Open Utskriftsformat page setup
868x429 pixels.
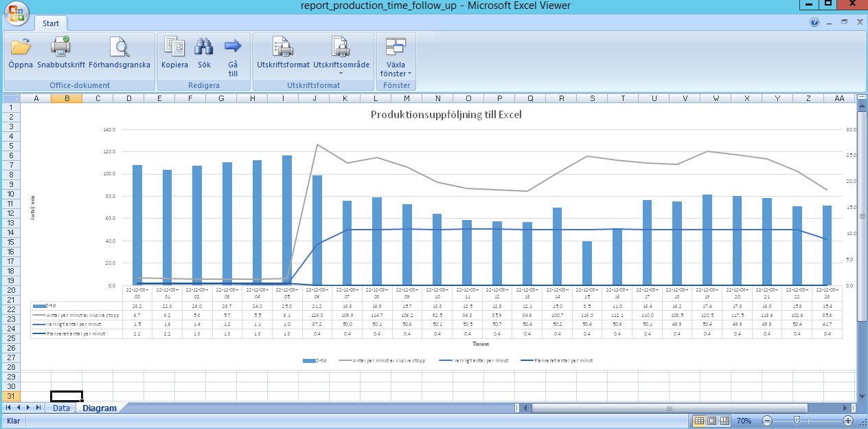click(x=283, y=47)
